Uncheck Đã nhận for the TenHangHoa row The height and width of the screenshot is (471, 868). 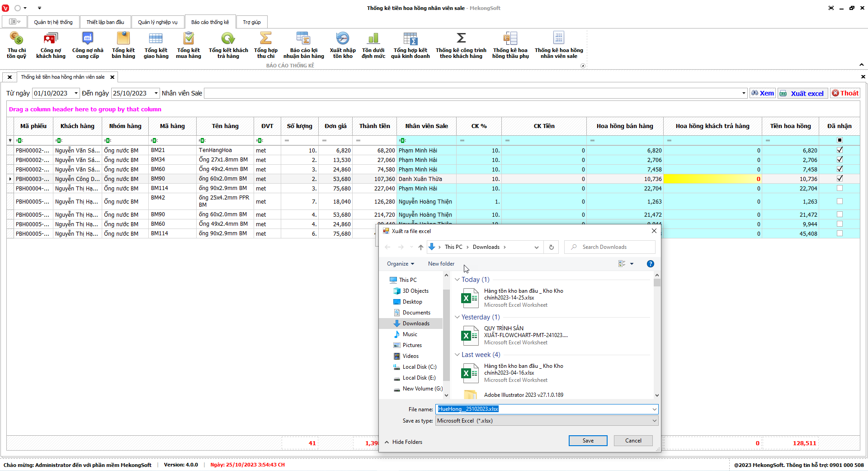click(x=840, y=150)
